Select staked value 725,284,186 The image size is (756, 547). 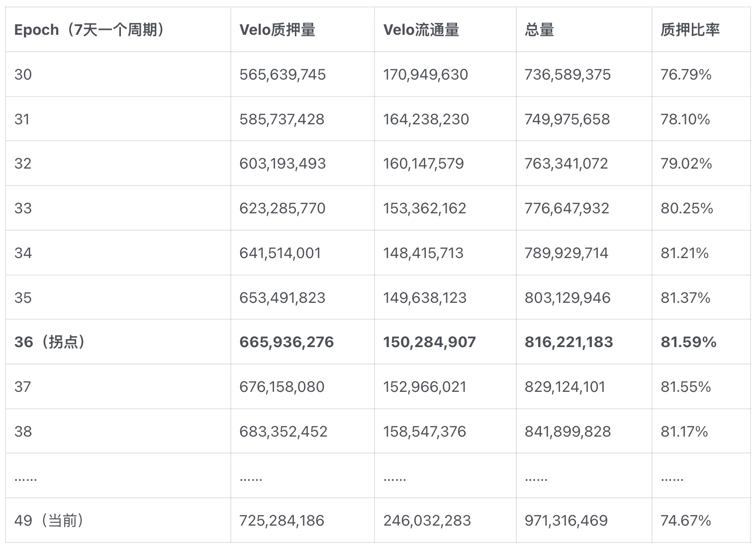coord(282,521)
